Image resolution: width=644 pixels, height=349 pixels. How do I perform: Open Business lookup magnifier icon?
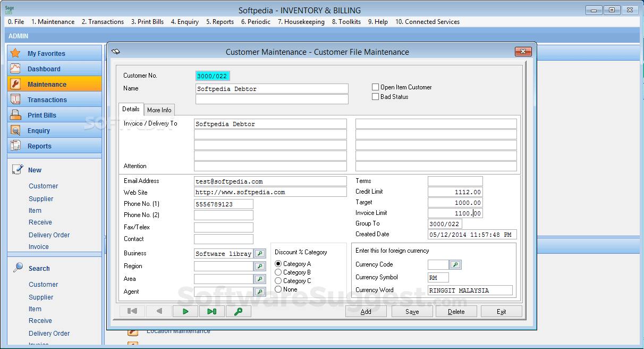260,254
